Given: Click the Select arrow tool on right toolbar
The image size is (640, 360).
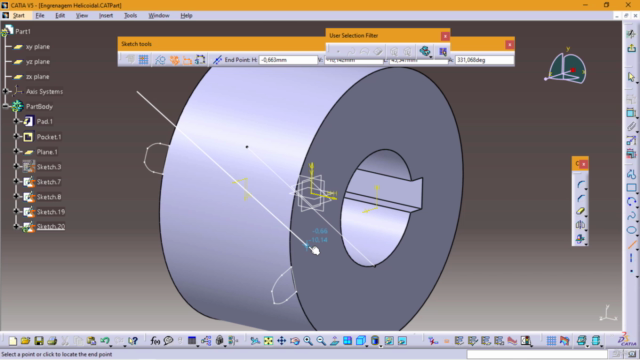Looking at the screenshot, I should point(631,77).
